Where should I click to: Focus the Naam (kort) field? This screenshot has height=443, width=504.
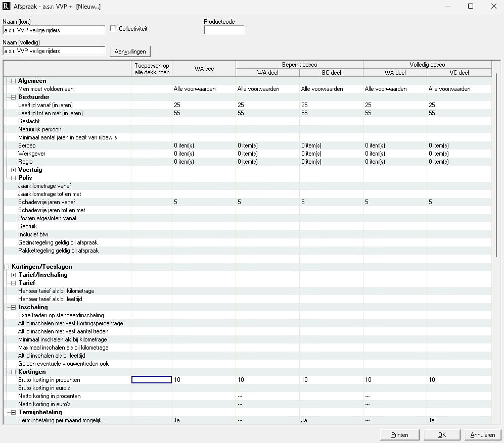pos(54,30)
